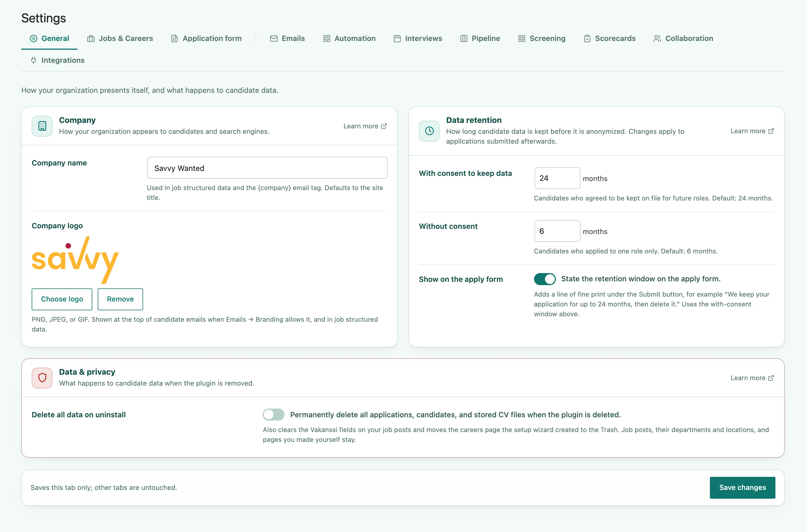Switch to the Integrations tab

(57, 60)
